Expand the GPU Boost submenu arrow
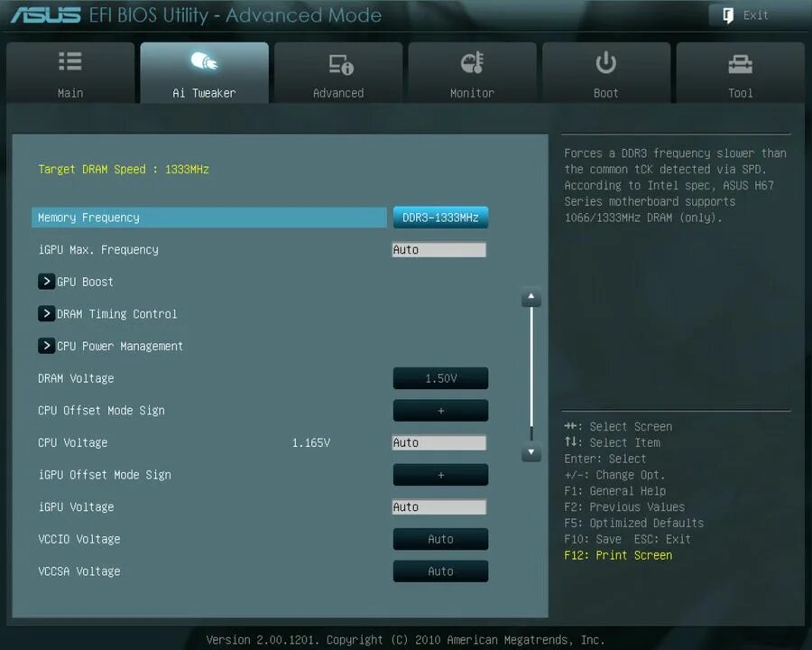This screenshot has width=812, height=650. 46,282
